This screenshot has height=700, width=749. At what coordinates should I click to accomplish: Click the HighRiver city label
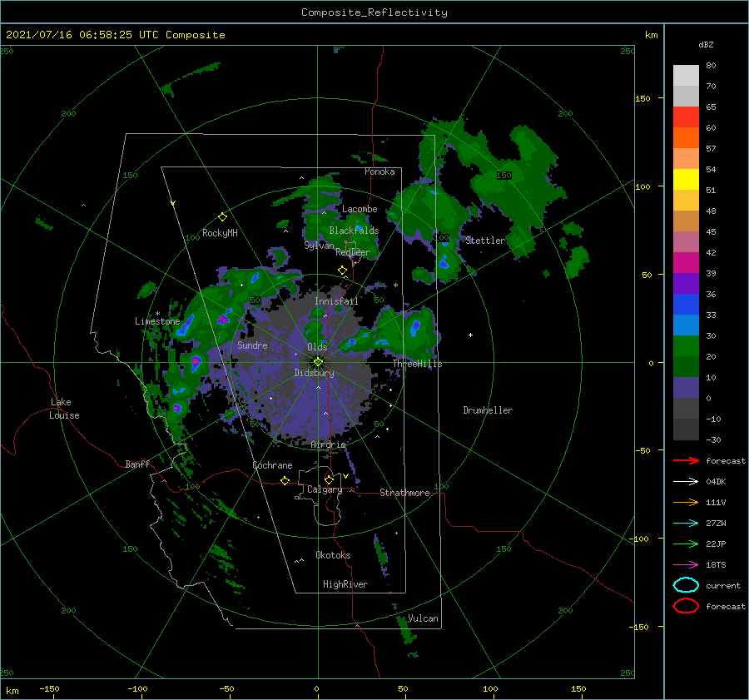[345, 584]
